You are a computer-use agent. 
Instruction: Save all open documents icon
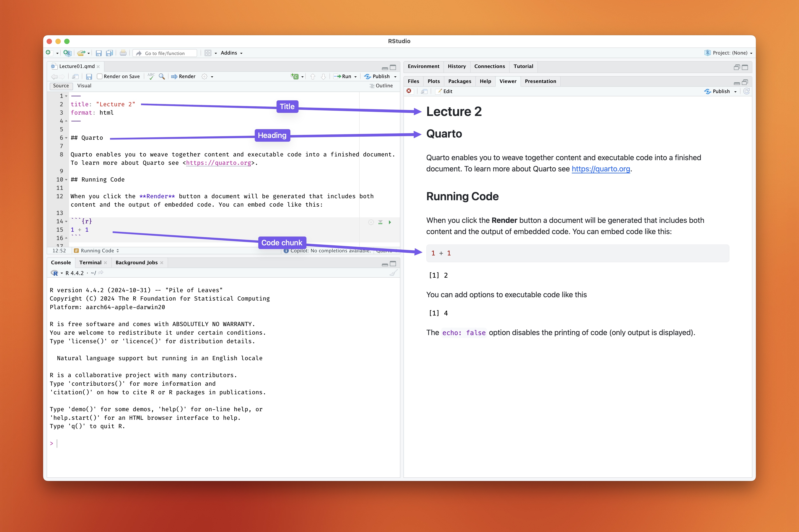tap(109, 53)
